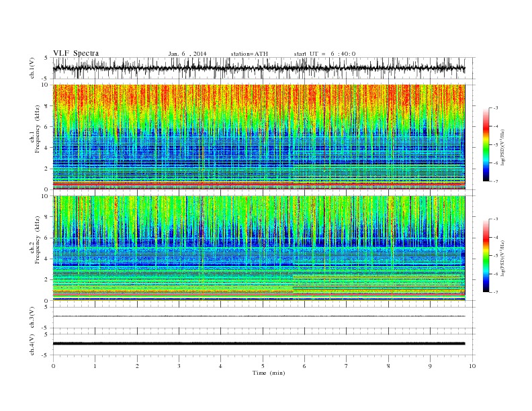Click the ch.1 spectrogram color bar
Viewport: 532px width, 411px height.
[x=486, y=145]
